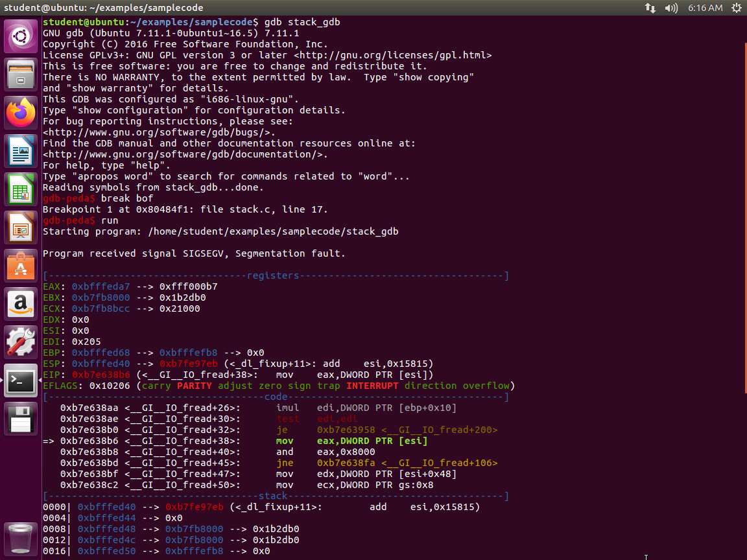Image resolution: width=747 pixels, height=560 pixels.
Task: Open the Files manager from launcher
Action: 21,75
